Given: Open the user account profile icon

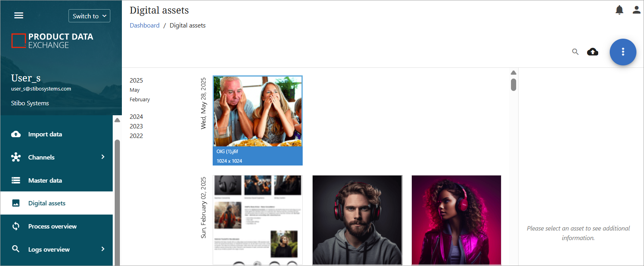Looking at the screenshot, I should (x=636, y=10).
